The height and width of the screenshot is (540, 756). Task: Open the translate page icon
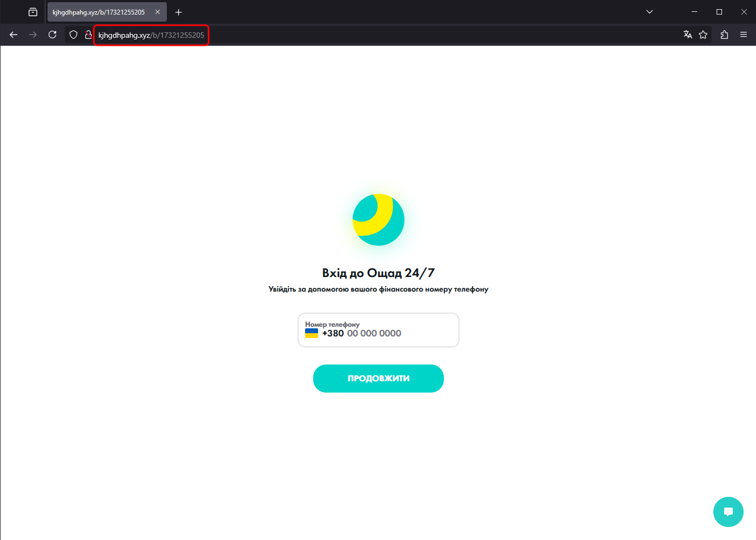click(687, 35)
